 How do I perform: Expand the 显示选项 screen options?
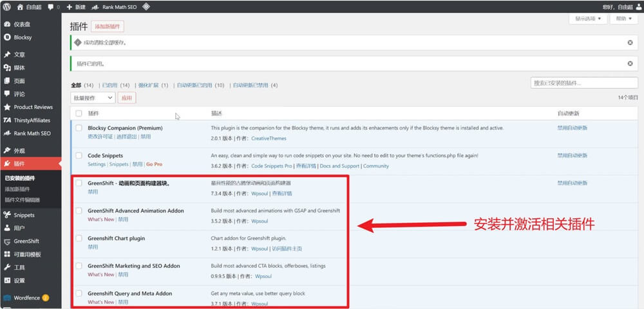pos(588,19)
